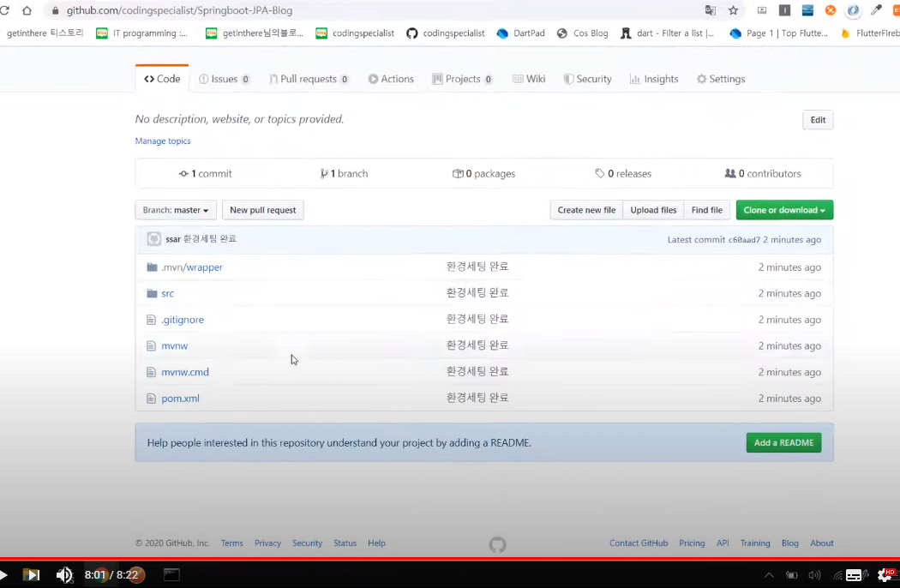Viewport: 900px width, 588px height.
Task: Open the Training footer link
Action: coord(755,543)
